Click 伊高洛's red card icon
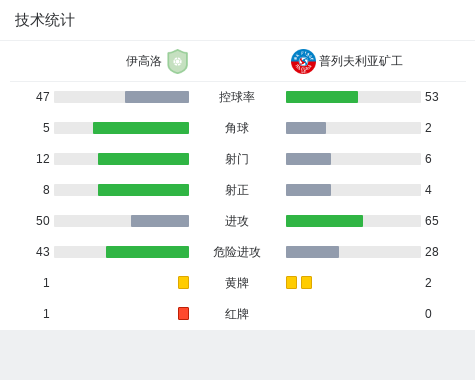This screenshot has height=380, width=475. [183, 313]
